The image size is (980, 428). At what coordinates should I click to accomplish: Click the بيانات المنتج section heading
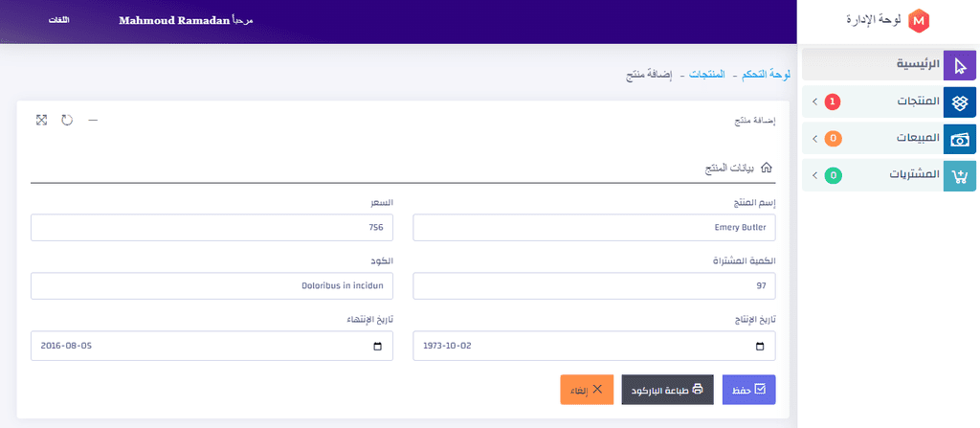(x=729, y=169)
